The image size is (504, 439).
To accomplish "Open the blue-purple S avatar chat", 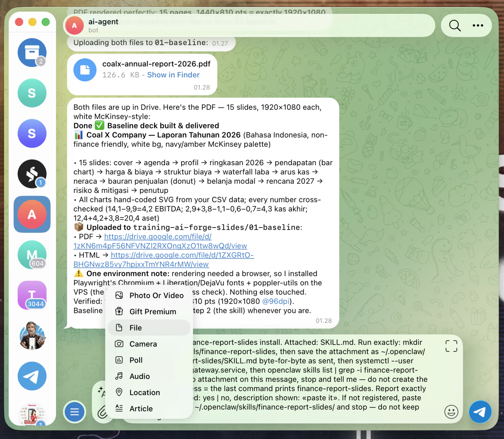I will [x=32, y=133].
